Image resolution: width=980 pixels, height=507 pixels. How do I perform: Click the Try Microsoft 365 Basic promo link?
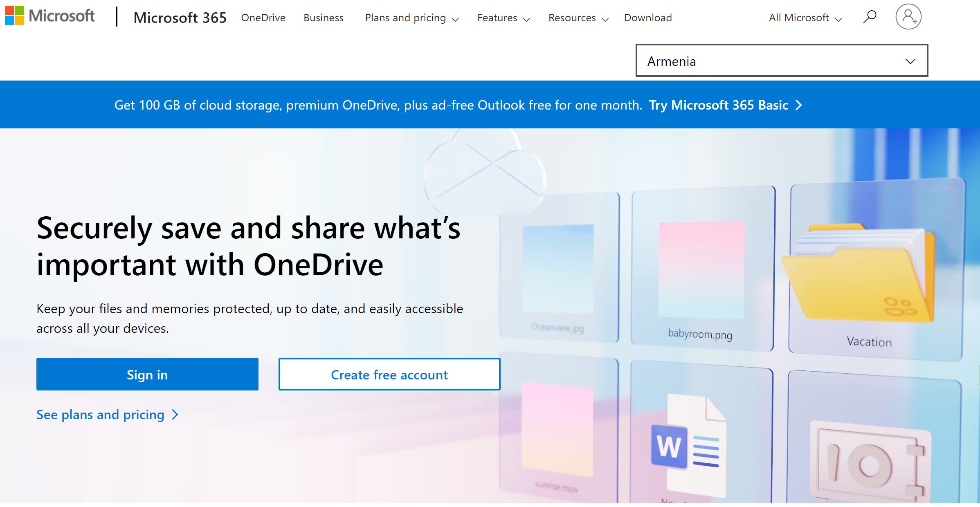click(x=719, y=105)
